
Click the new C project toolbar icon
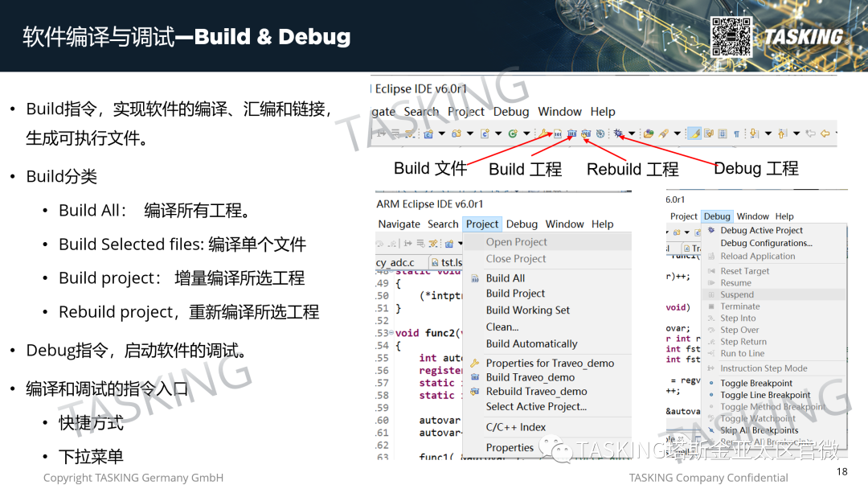click(x=428, y=134)
